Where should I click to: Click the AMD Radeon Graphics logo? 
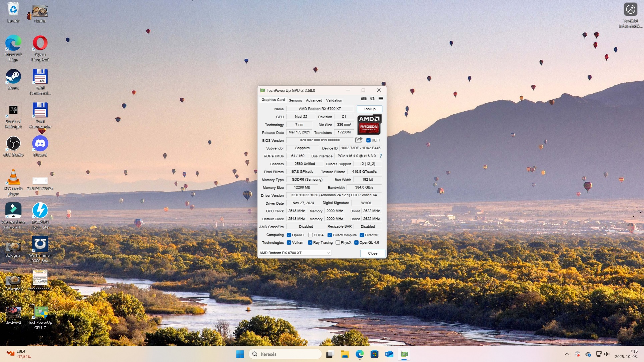(369, 124)
